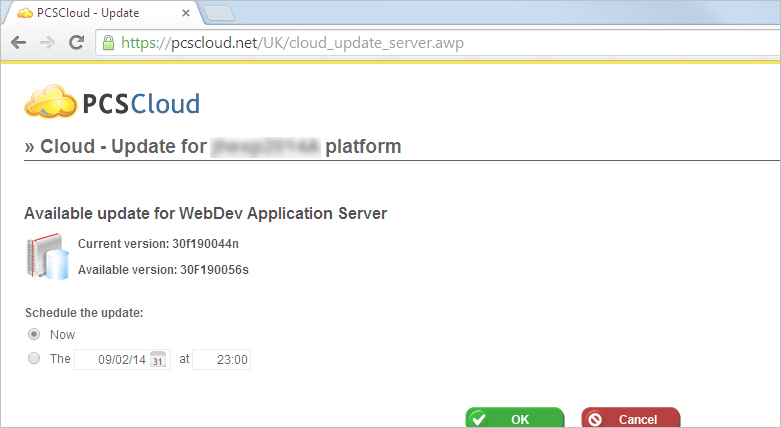Click the Cloud - Update for platform heading
The height and width of the screenshot is (428, 781).
(x=213, y=146)
